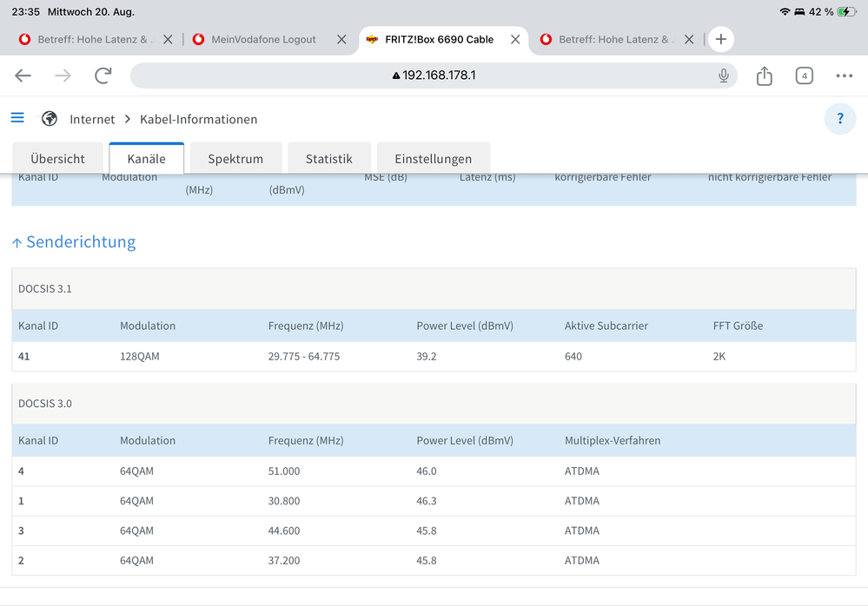Open the Einstellungen tab
The image size is (868, 606).
coord(433,159)
